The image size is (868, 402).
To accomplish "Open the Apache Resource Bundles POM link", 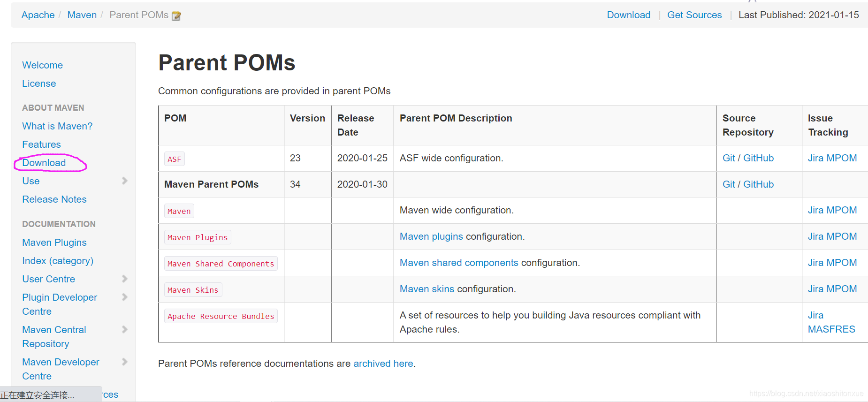I will pos(221,316).
